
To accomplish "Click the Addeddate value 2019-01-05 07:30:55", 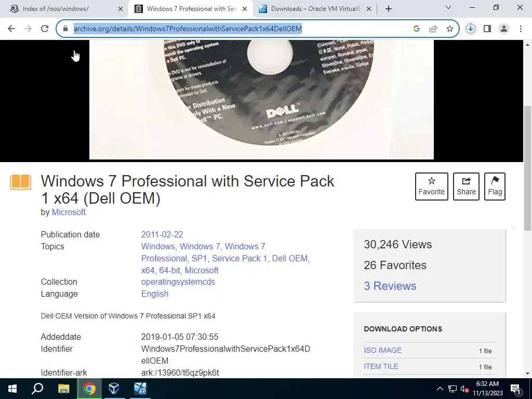I will [179, 337].
